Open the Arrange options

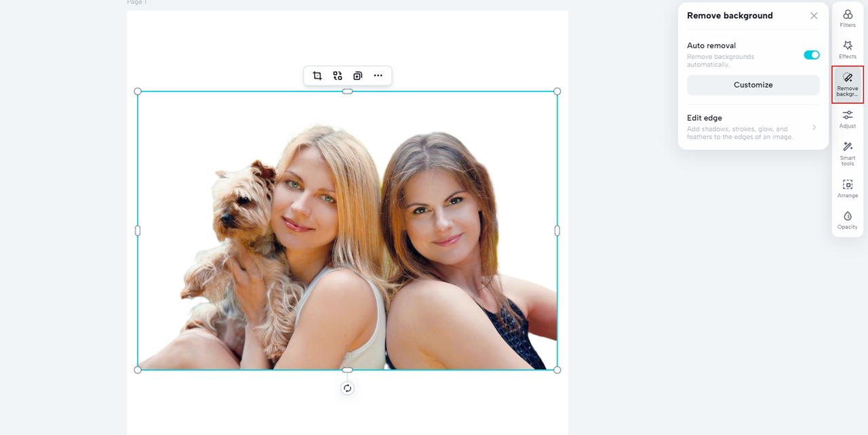pos(848,189)
